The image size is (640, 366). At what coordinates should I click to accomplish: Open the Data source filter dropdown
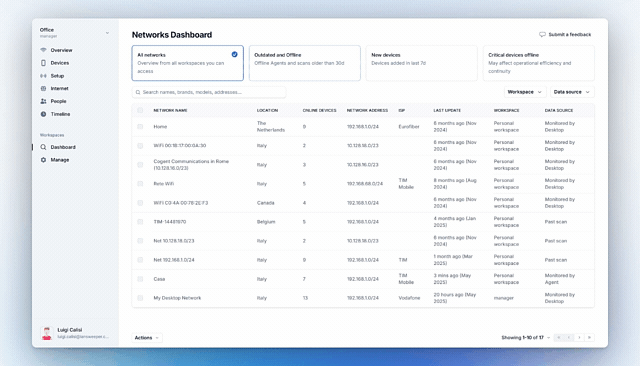coord(572,92)
